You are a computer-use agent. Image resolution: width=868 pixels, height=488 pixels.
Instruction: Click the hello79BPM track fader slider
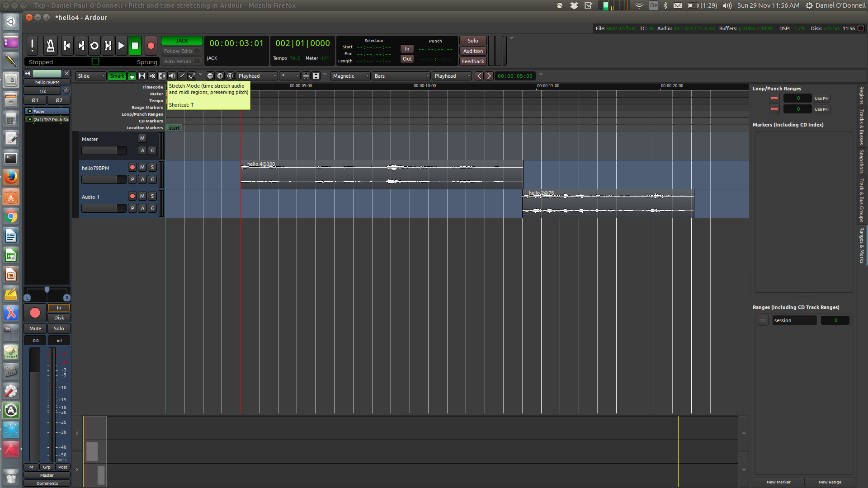pyautogui.click(x=104, y=179)
